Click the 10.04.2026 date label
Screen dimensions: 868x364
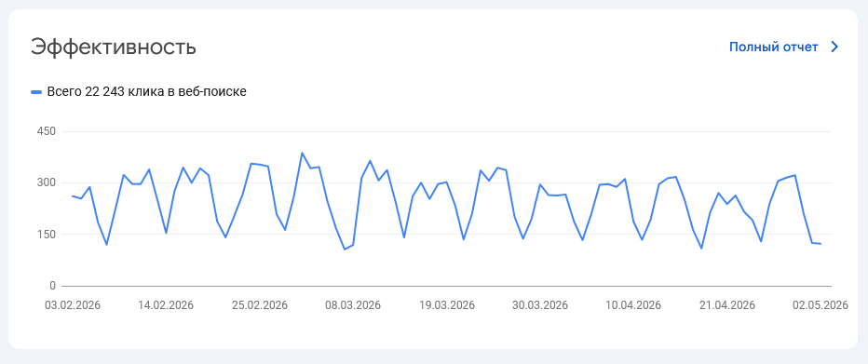[x=634, y=305]
